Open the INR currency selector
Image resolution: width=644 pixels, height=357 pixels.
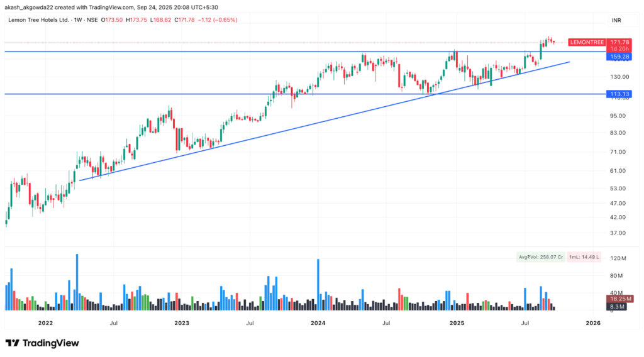616,20
